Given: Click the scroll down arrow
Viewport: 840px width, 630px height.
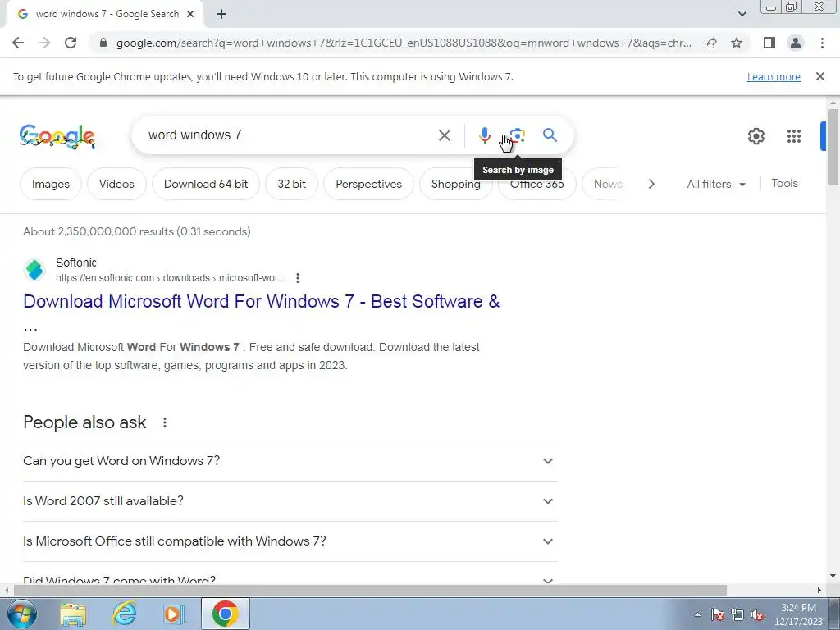Looking at the screenshot, I should point(833,577).
